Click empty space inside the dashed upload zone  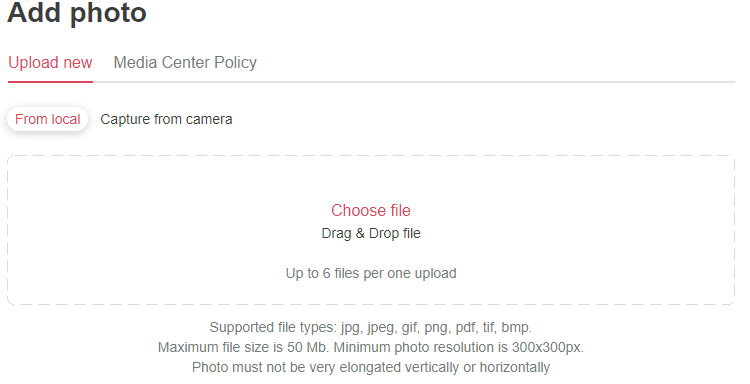point(143,230)
